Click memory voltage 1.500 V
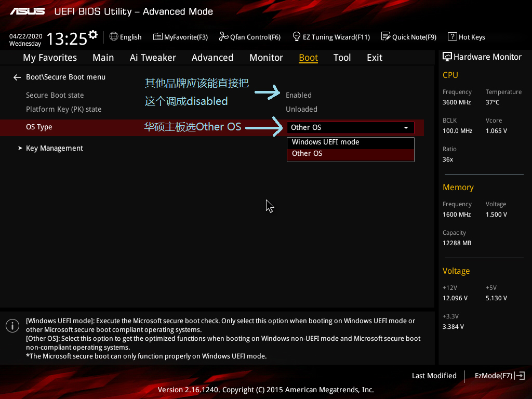This screenshot has height=399, width=532. point(496,215)
